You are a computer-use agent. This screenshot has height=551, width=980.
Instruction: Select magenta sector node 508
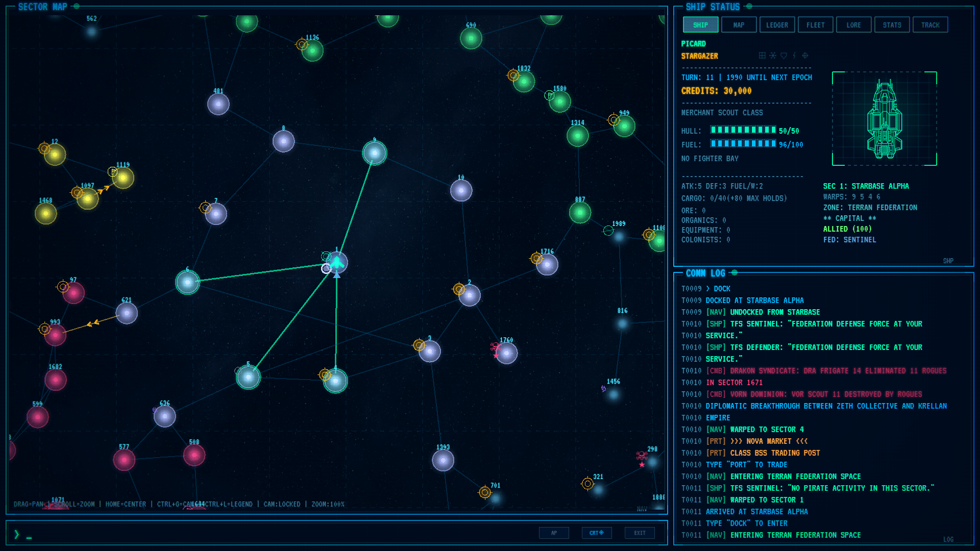pyautogui.click(x=194, y=455)
